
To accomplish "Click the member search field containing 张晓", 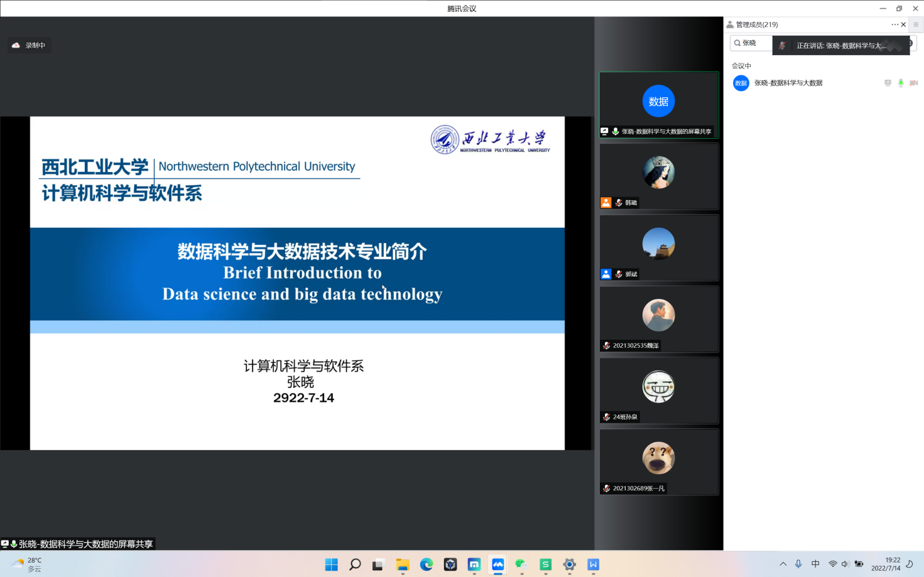I will click(x=751, y=43).
